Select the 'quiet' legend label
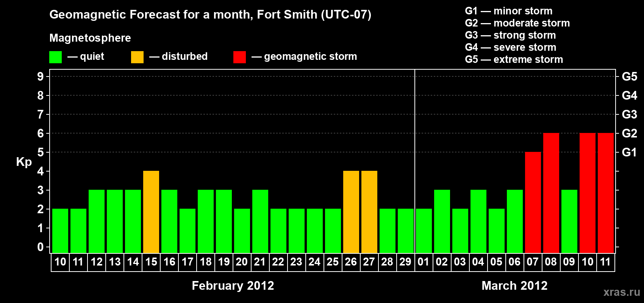644x303 pixels. 92,56
